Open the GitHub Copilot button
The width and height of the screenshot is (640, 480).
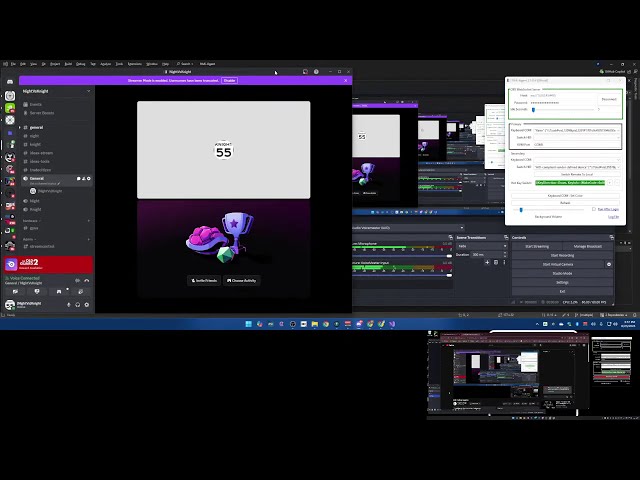tap(614, 71)
